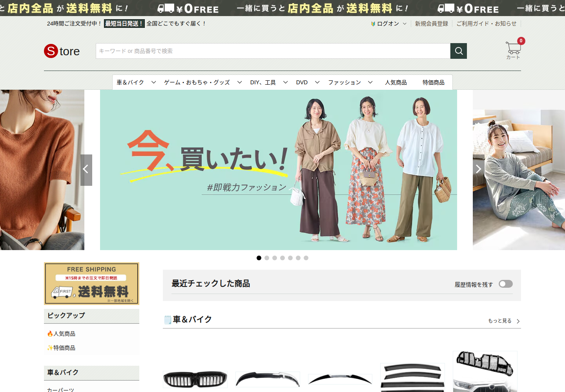Click the 最近チェックした商品 heading

pyautogui.click(x=211, y=283)
